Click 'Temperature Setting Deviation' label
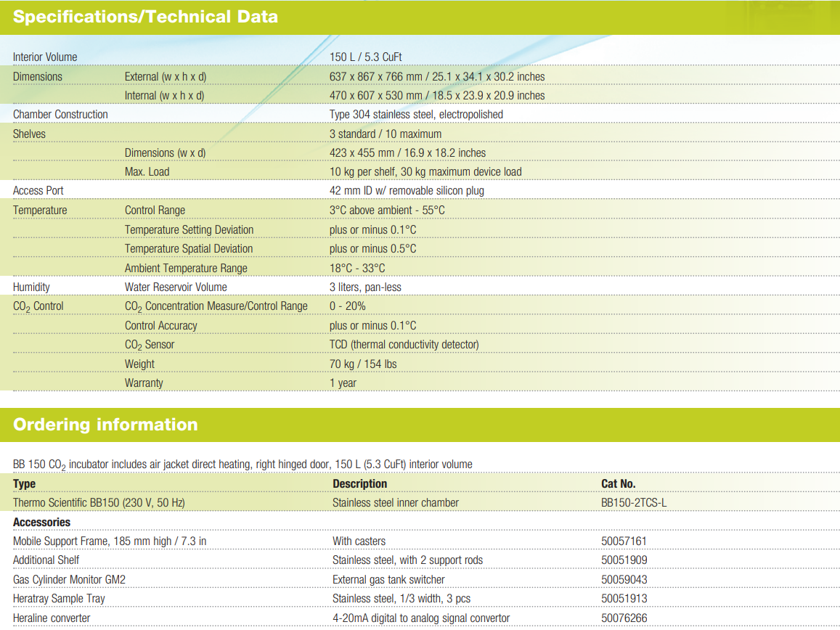 (189, 230)
